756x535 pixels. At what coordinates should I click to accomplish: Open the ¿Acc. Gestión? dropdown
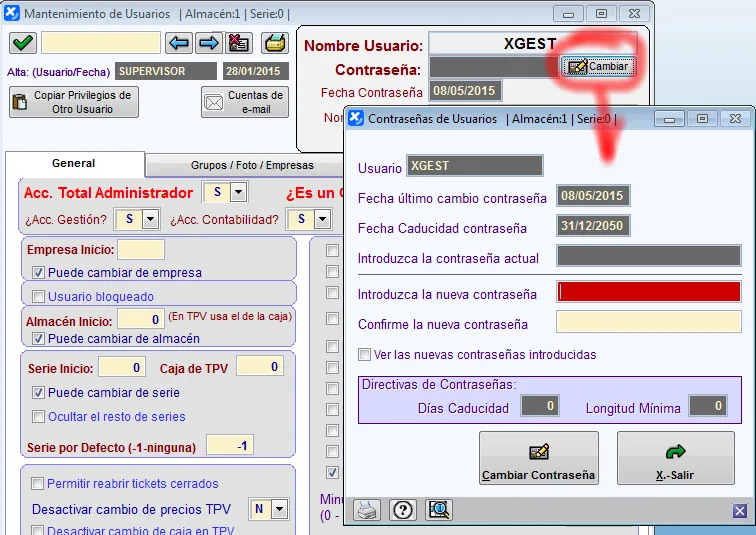click(x=150, y=219)
